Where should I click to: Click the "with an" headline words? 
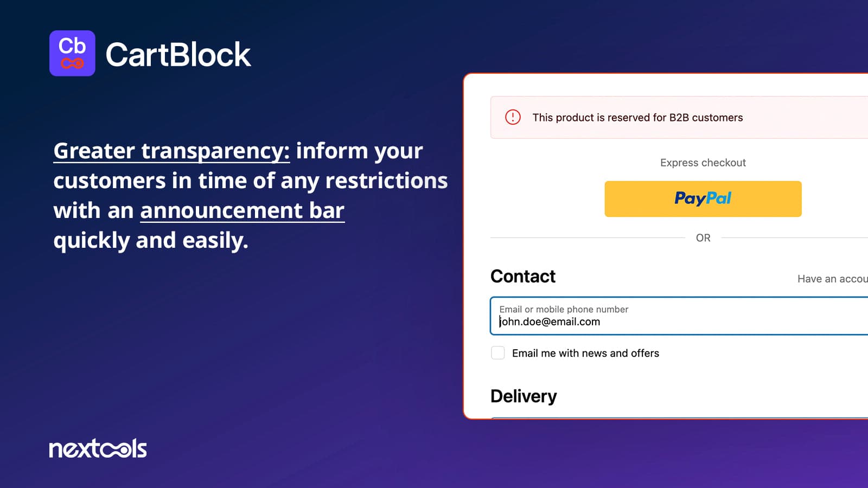click(x=93, y=210)
